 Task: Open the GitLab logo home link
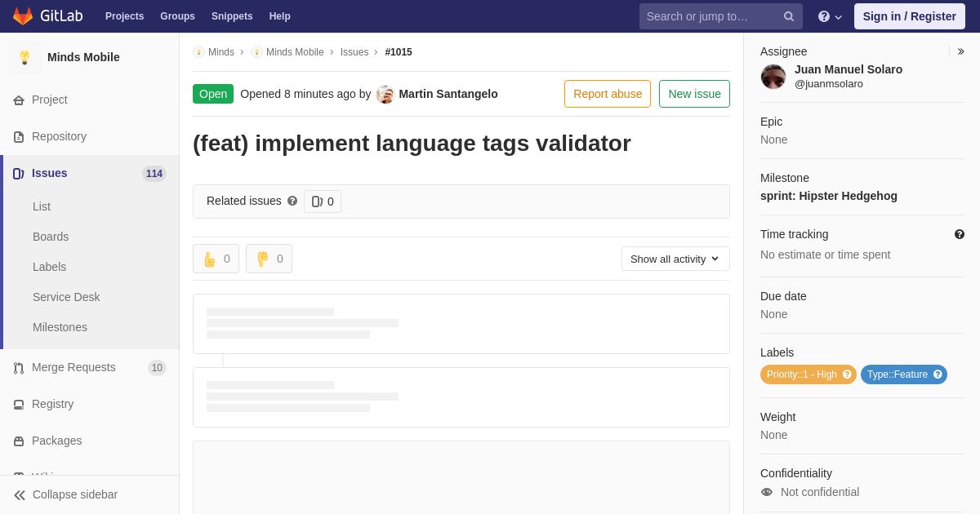(x=47, y=16)
